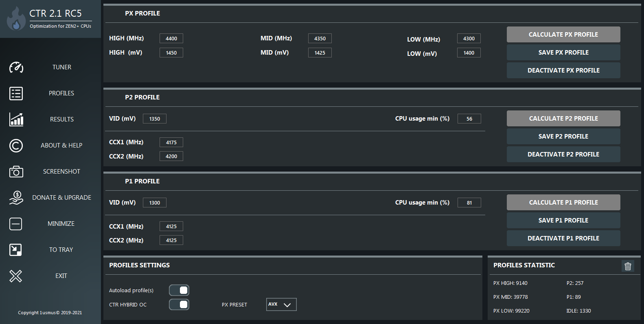Select EXIT in the sidebar
Viewport: 644px width, 324px height.
coord(61,276)
